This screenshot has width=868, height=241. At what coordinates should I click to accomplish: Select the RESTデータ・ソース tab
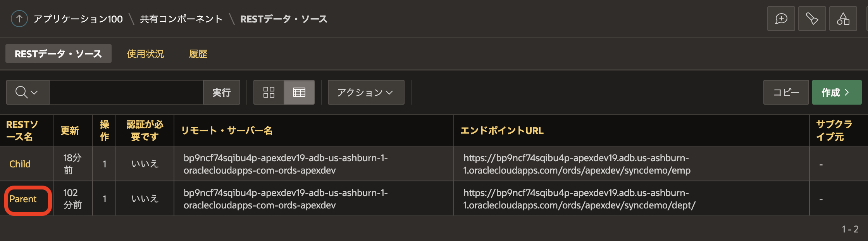click(x=58, y=54)
